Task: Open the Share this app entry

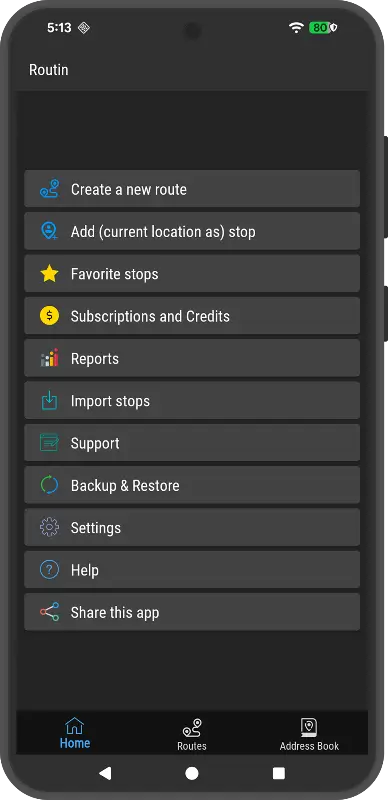Action: (192, 612)
